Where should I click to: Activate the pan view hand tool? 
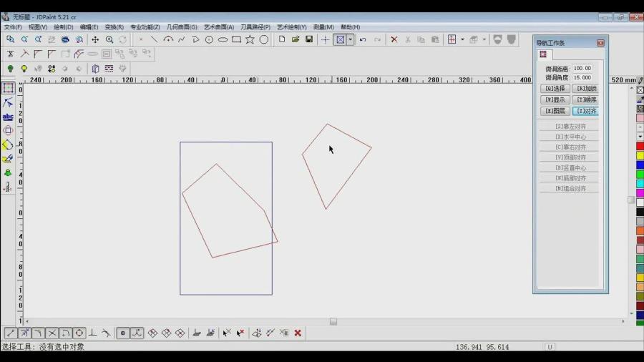pos(95,40)
